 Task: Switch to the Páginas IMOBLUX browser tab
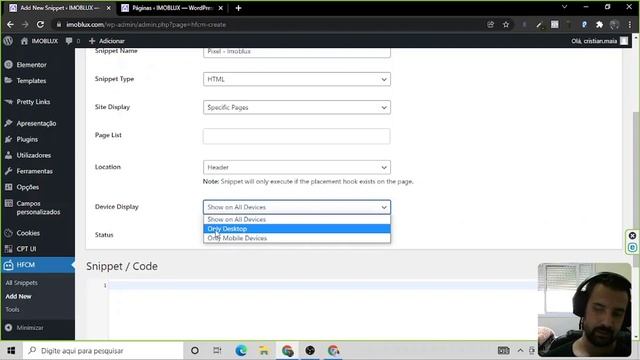tap(171, 8)
